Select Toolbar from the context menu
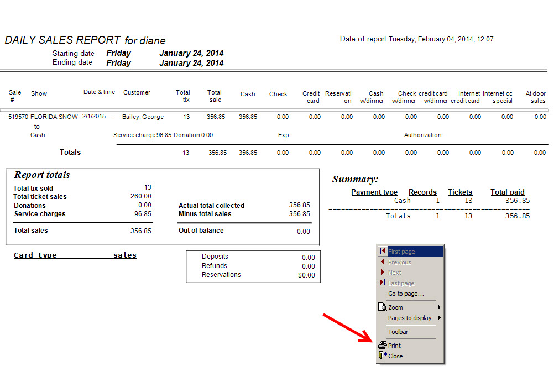Image resolution: width=559 pixels, height=392 pixels. [x=398, y=331]
